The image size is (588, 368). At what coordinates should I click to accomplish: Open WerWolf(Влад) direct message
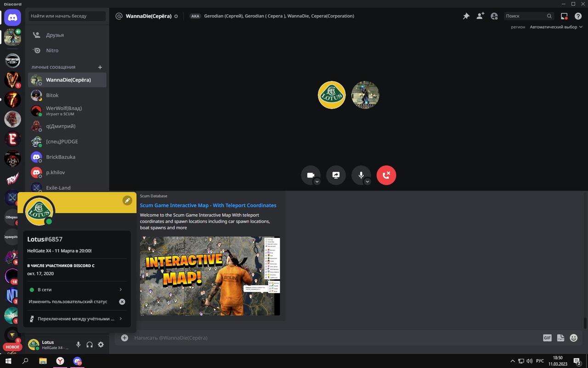pos(67,111)
